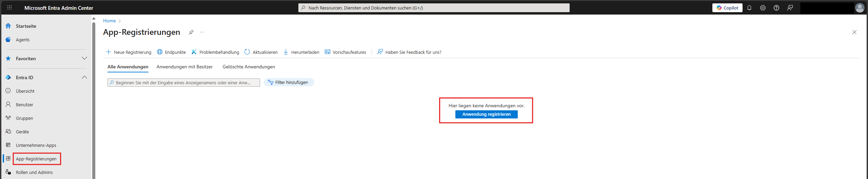Switch to Gelöschte Anwendungen tab
The image size is (868, 179).
click(249, 67)
